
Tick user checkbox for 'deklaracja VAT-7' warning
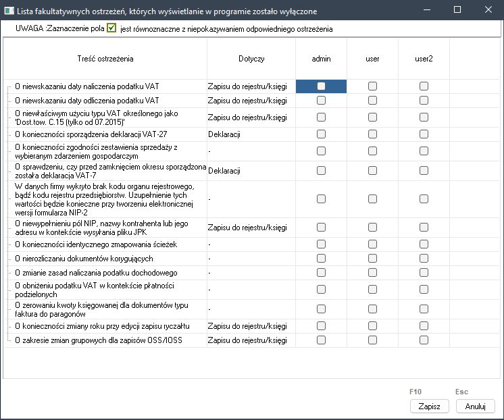[372, 171]
